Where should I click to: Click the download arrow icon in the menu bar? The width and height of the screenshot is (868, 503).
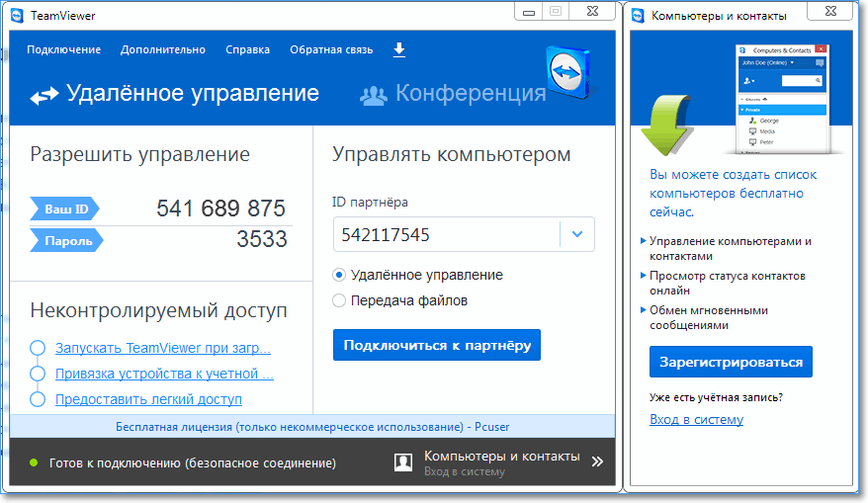point(399,49)
